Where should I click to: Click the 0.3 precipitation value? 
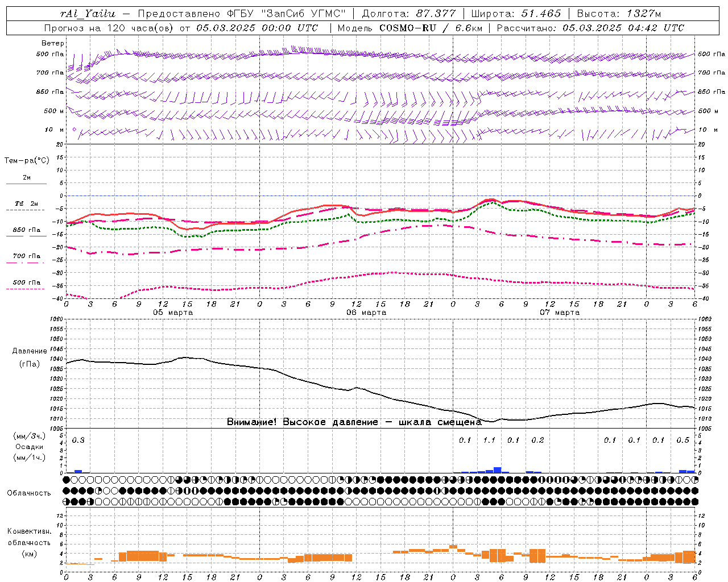(x=78, y=440)
